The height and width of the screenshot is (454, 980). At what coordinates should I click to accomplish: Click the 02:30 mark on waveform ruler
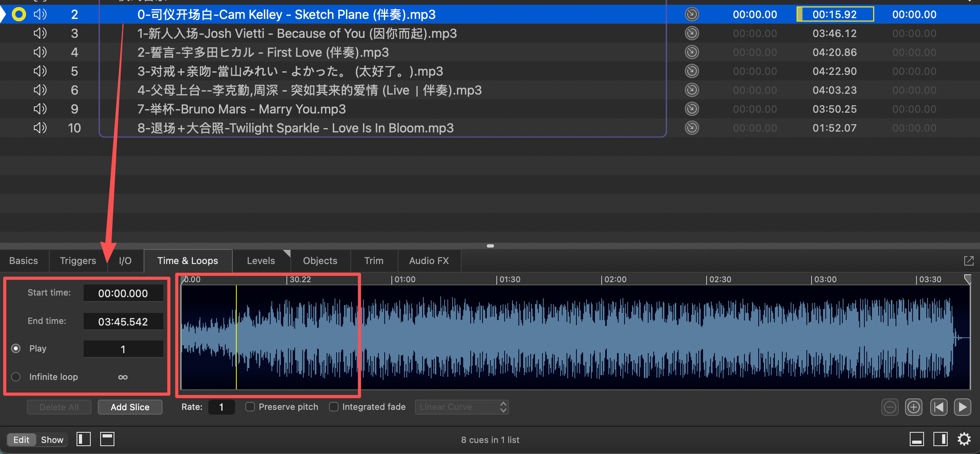[720, 279]
